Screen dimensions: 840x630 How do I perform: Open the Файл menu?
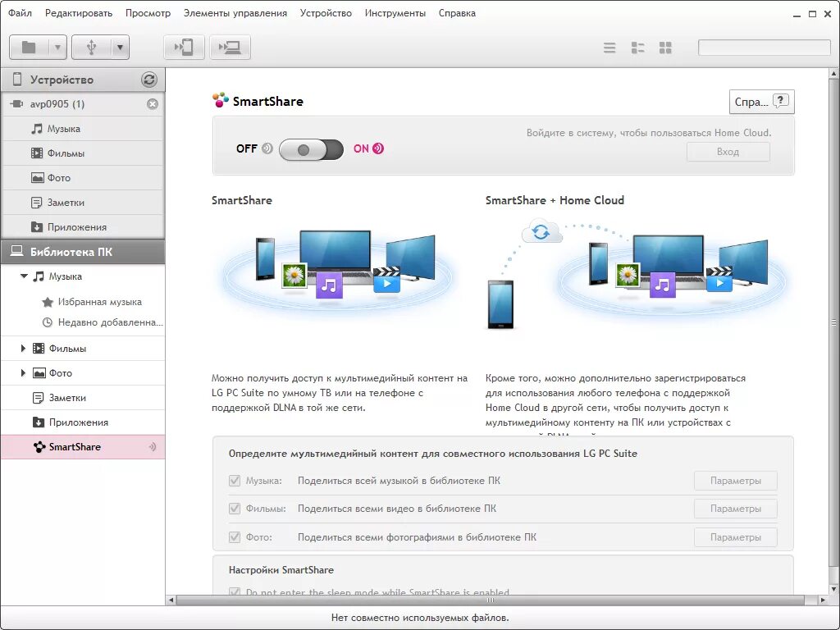click(x=20, y=13)
